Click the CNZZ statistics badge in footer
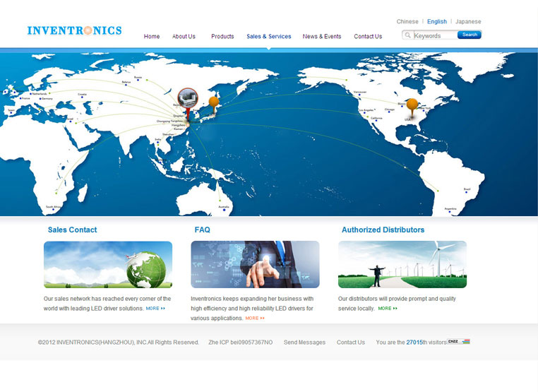 [x=458, y=342]
